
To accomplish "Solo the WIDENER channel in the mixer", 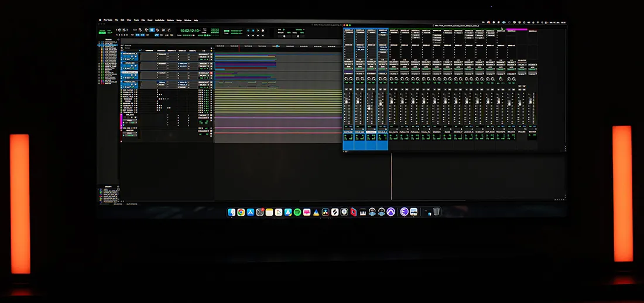I will click(x=434, y=89).
